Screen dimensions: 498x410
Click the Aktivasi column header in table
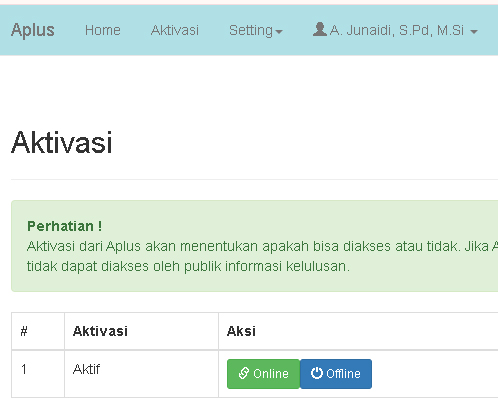pyautogui.click(x=100, y=331)
